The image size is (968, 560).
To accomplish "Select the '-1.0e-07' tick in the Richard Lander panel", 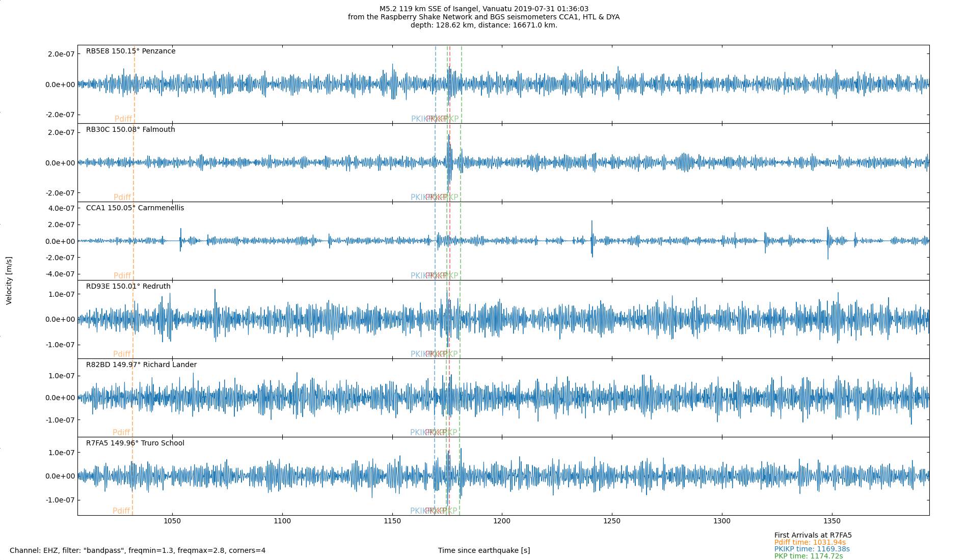I will click(x=60, y=420).
